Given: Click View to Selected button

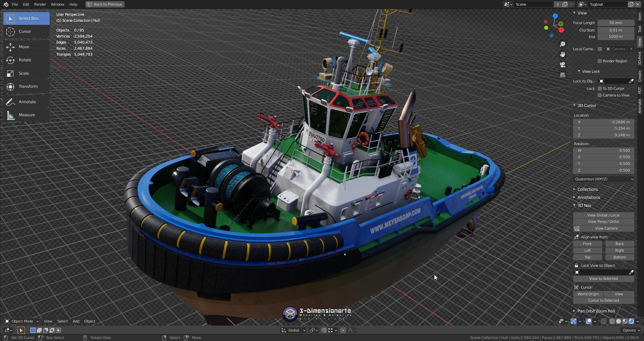Looking at the screenshot, I should point(603,279).
